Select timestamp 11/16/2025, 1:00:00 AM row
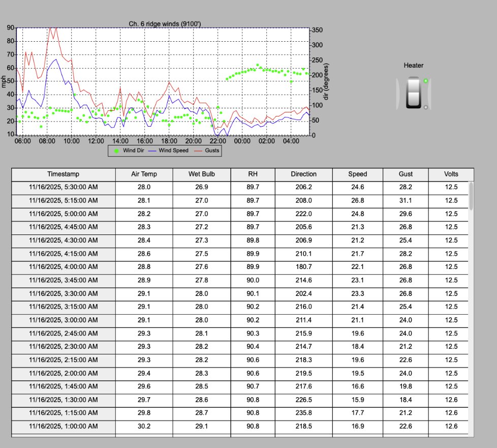 (x=240, y=426)
